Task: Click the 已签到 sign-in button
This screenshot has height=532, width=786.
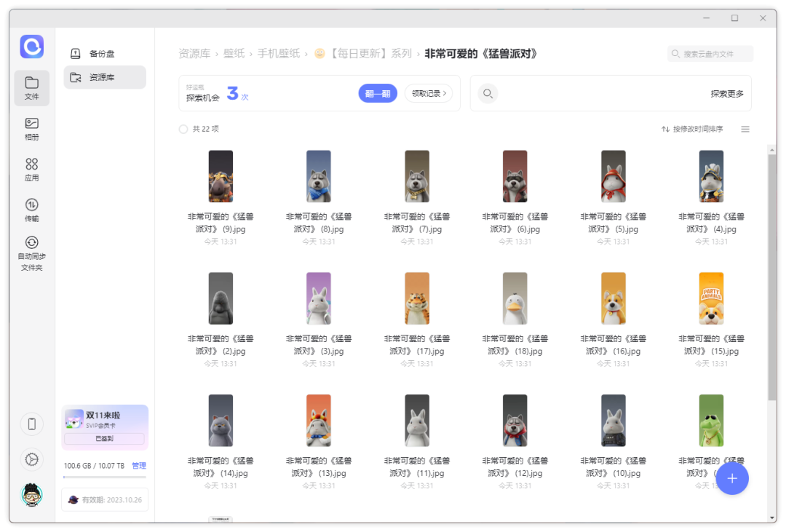Action: click(104, 438)
